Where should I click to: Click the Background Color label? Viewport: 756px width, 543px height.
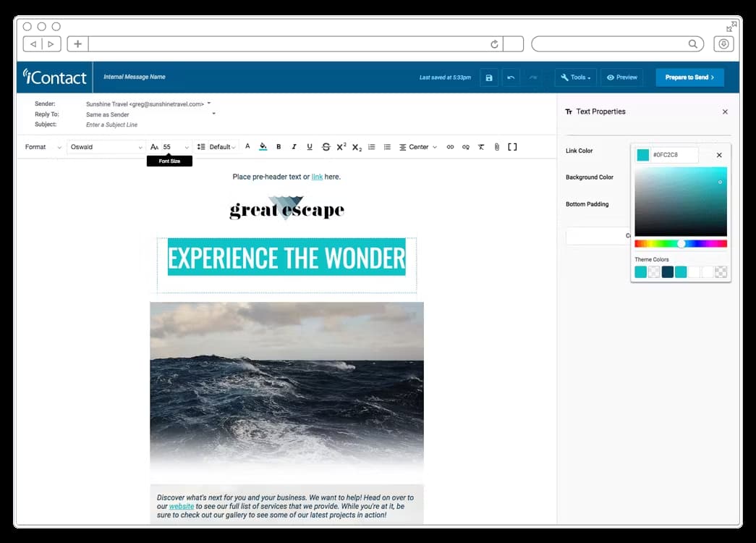(589, 177)
